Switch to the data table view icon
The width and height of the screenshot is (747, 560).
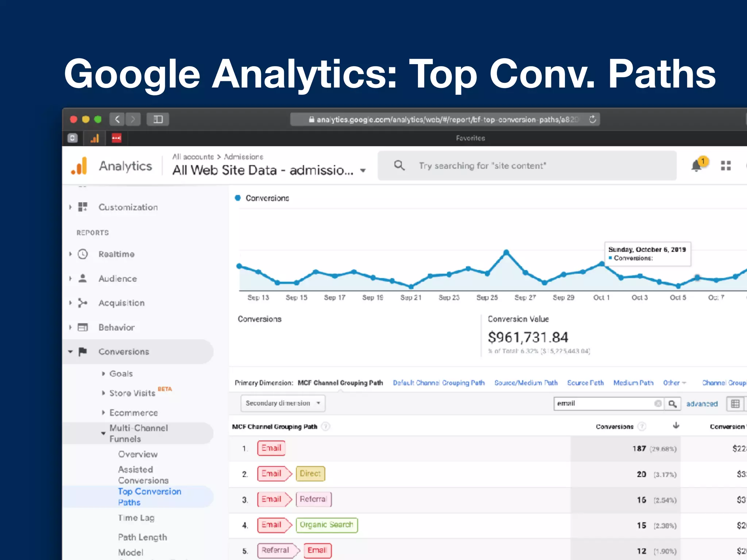[x=735, y=404]
